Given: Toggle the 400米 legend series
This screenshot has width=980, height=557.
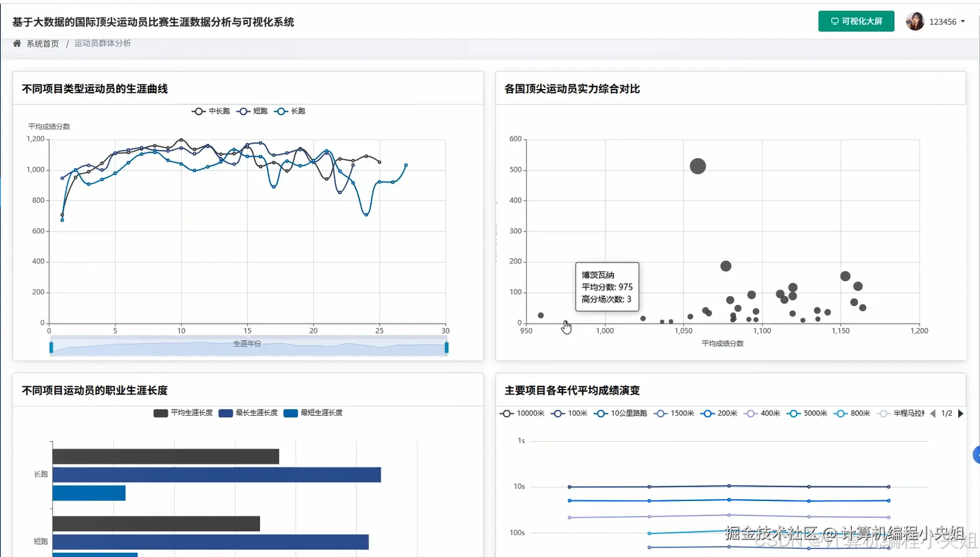Looking at the screenshot, I should (762, 414).
